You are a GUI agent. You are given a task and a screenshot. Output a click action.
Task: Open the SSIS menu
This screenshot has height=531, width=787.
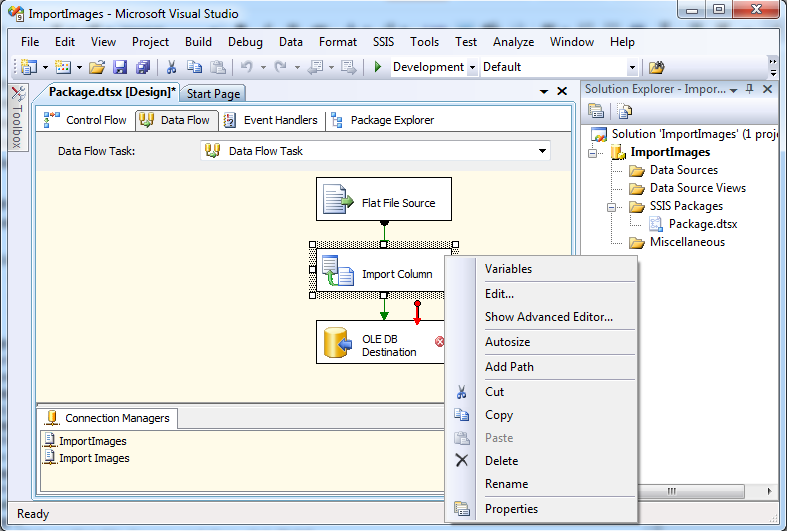[383, 42]
